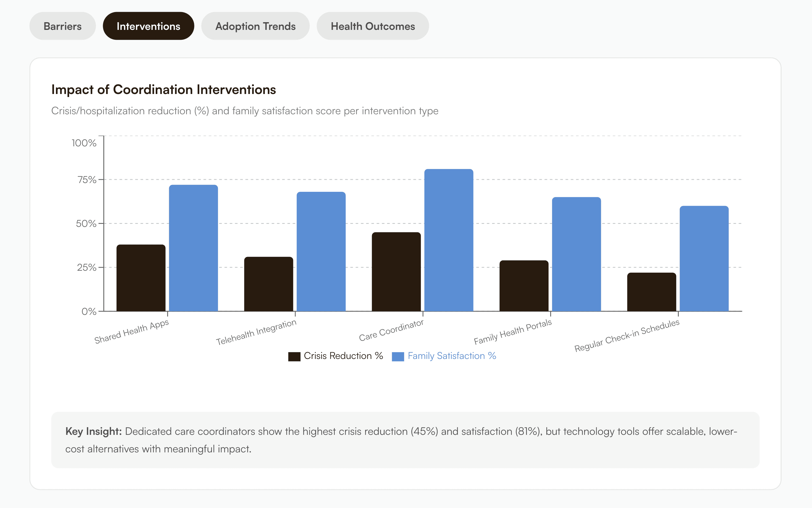Select the Interventions tab

coord(148,26)
